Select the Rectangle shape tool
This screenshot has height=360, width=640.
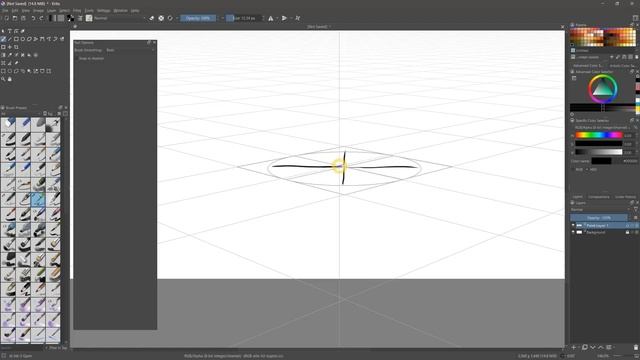[x=16, y=39]
